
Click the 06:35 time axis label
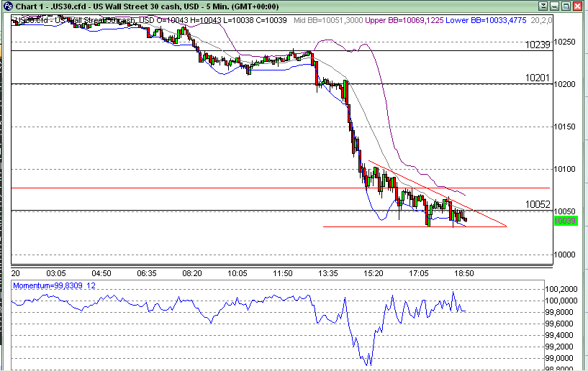click(147, 273)
